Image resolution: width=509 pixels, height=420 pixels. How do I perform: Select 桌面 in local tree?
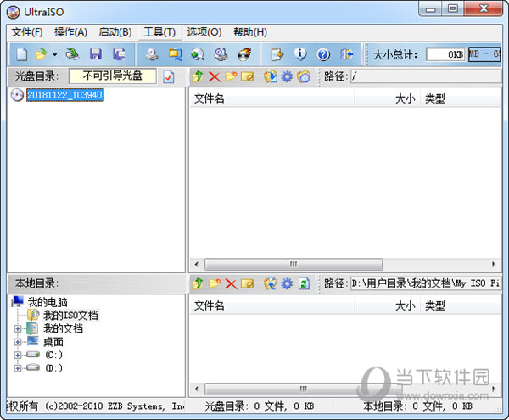click(x=53, y=342)
